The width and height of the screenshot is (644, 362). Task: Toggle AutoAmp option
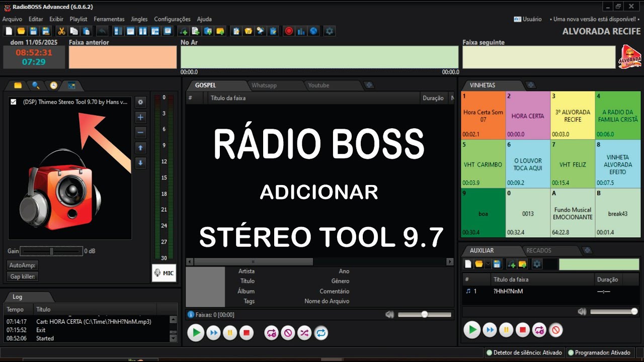pos(23,265)
